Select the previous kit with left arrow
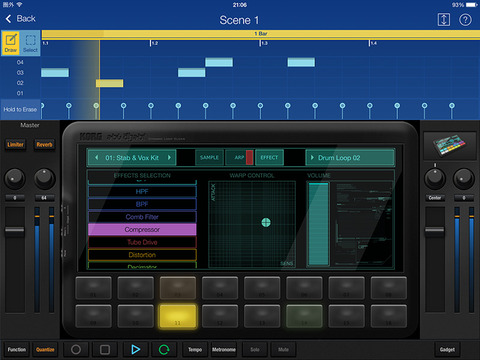Screen dimensions: 480x360 click(x=97, y=157)
